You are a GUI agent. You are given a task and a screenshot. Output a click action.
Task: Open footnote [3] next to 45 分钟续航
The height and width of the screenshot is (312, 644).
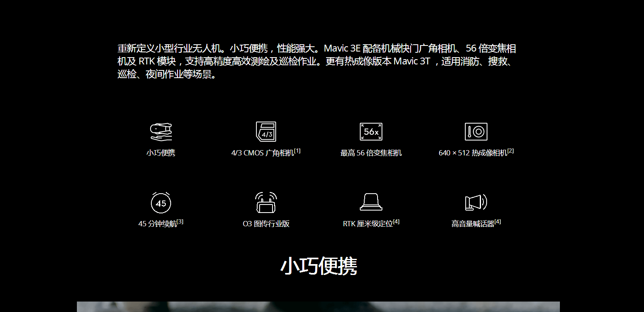point(180,222)
